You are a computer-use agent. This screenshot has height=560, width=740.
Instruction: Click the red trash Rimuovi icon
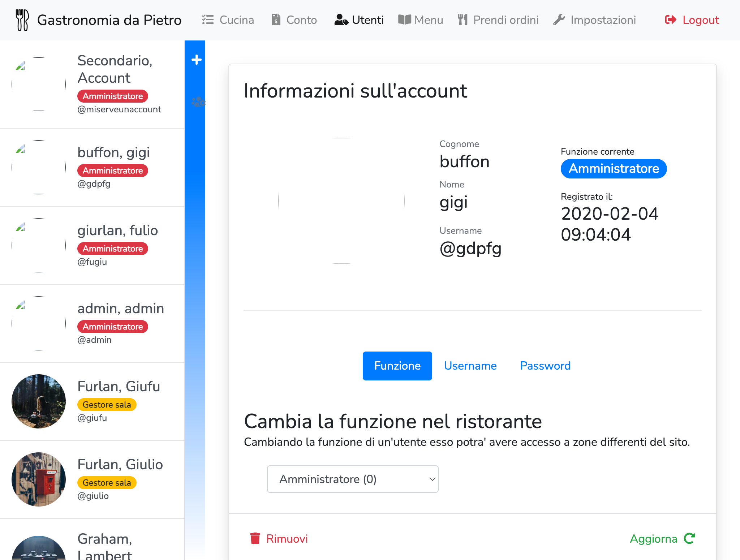255,538
